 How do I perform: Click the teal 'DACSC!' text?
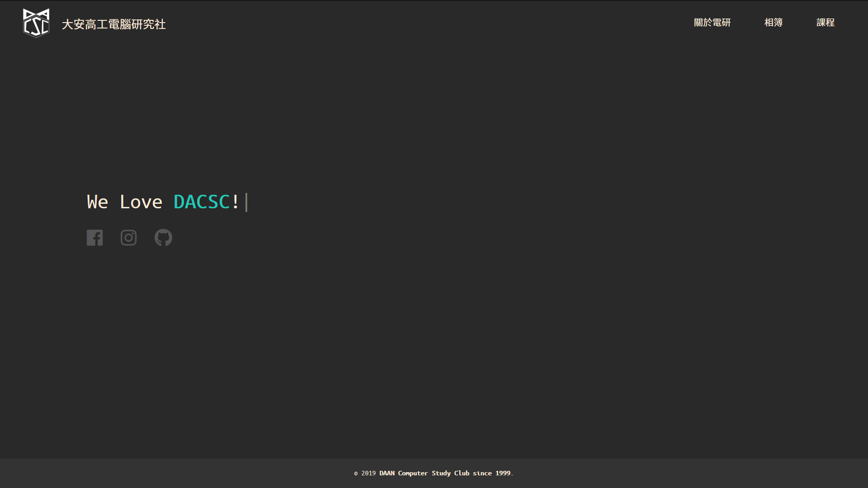click(202, 202)
